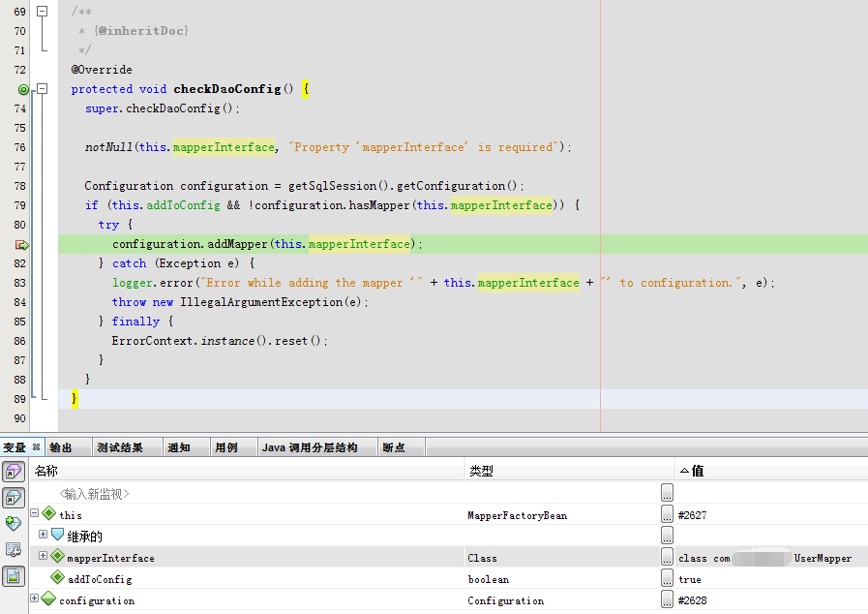Image resolution: width=868 pixels, height=614 pixels.
Task: Click the bottom sidebar view toggle icon
Action: [x=14, y=576]
